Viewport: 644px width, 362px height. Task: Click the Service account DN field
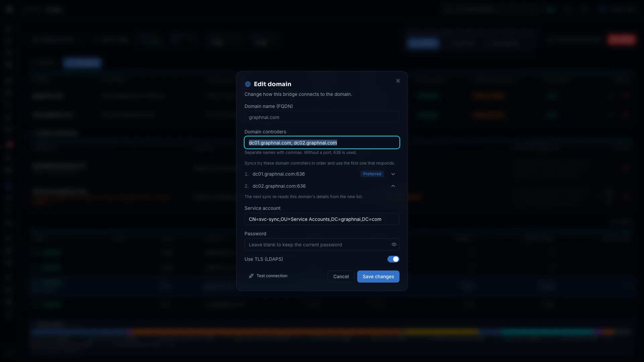point(322,219)
